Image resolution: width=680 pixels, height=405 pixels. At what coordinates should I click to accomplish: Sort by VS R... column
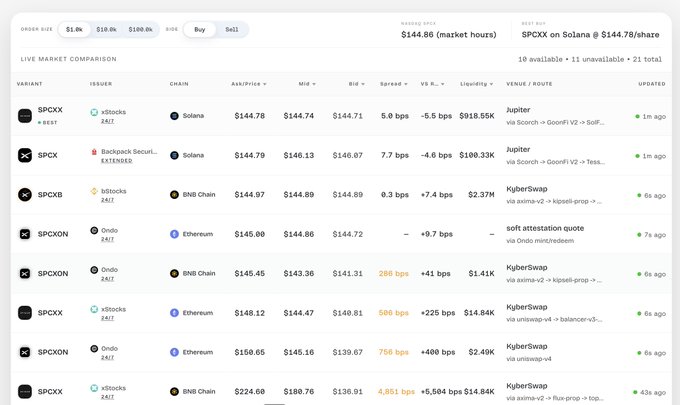tap(432, 84)
